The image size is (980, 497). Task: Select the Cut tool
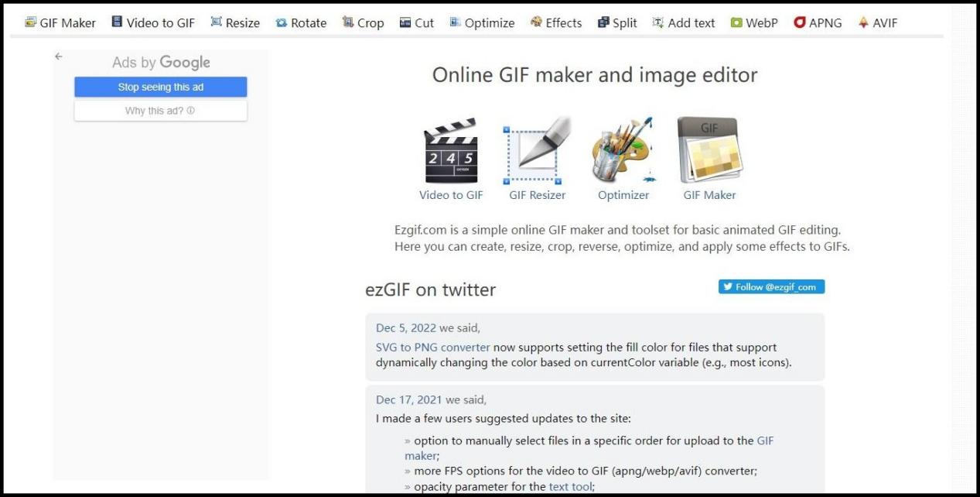[416, 22]
